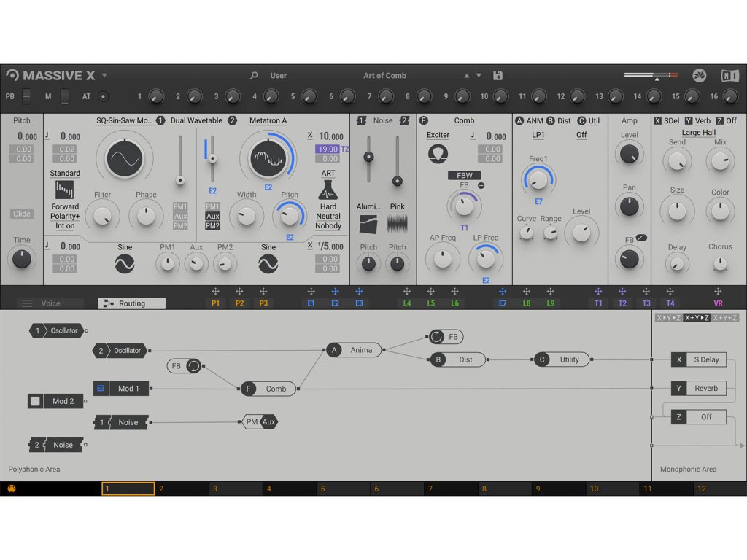Screen dimensions: 747x560
Task: Click snapshot slot 5 in bottom bar
Action: coord(343,489)
